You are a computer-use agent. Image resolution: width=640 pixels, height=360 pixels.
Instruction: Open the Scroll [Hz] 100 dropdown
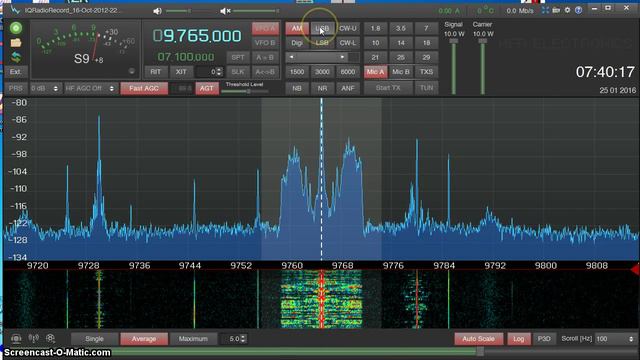[615, 339]
